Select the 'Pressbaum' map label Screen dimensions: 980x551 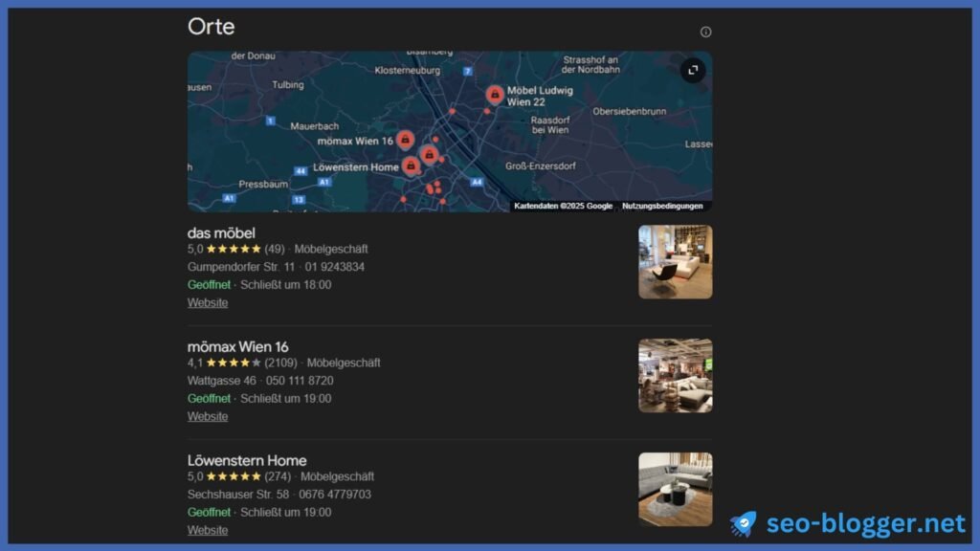click(x=263, y=185)
